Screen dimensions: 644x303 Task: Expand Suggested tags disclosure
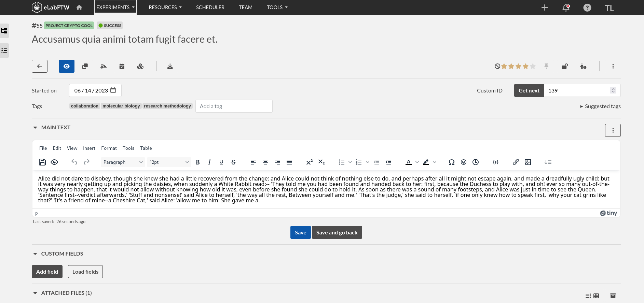(x=600, y=106)
